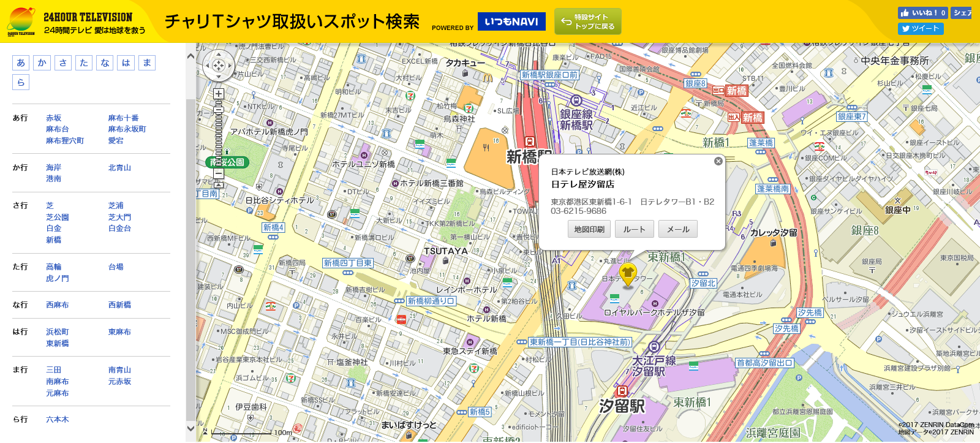This screenshot has height=443, width=980.
Task: Click the McDonald's icon on the map
Action: [488, 78]
